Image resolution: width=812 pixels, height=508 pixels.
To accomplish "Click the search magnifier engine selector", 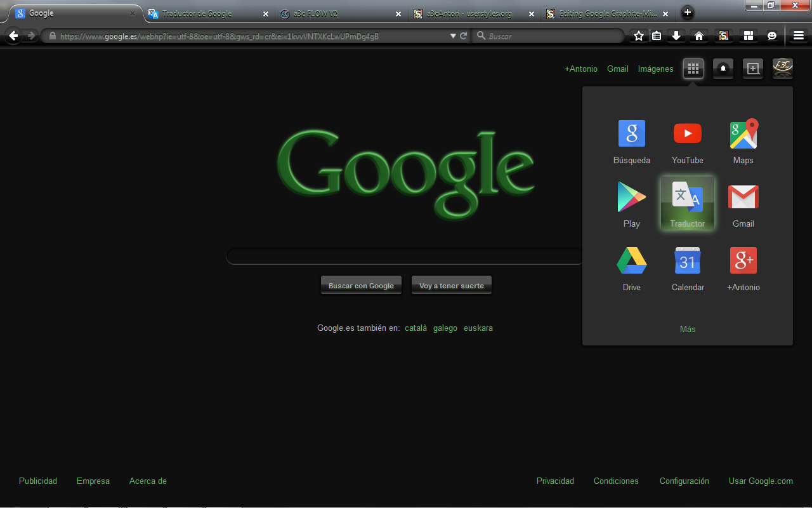I will (x=481, y=36).
